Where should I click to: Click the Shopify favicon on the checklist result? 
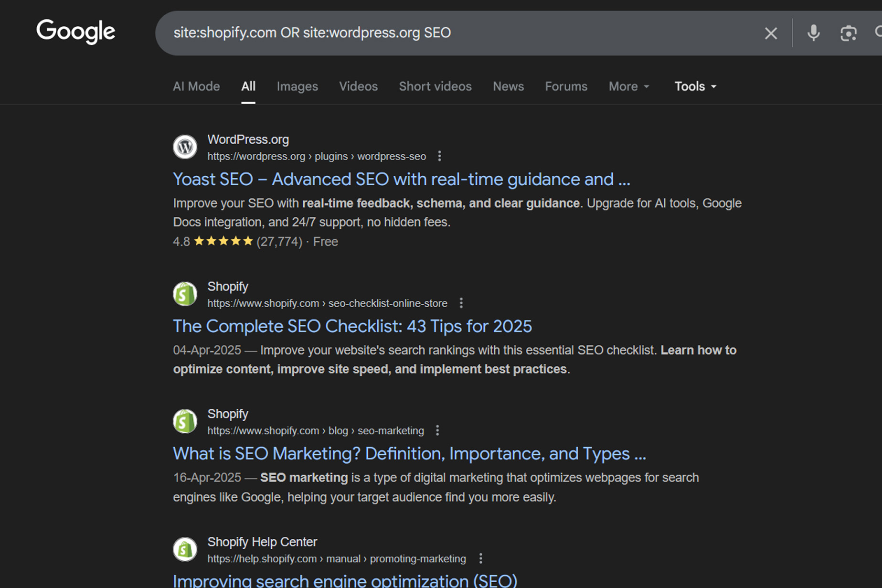point(185,294)
